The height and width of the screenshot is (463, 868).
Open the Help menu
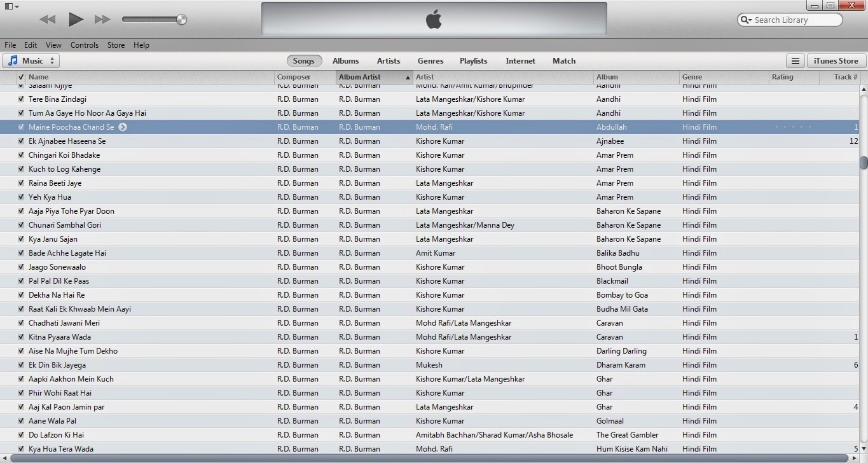[141, 45]
